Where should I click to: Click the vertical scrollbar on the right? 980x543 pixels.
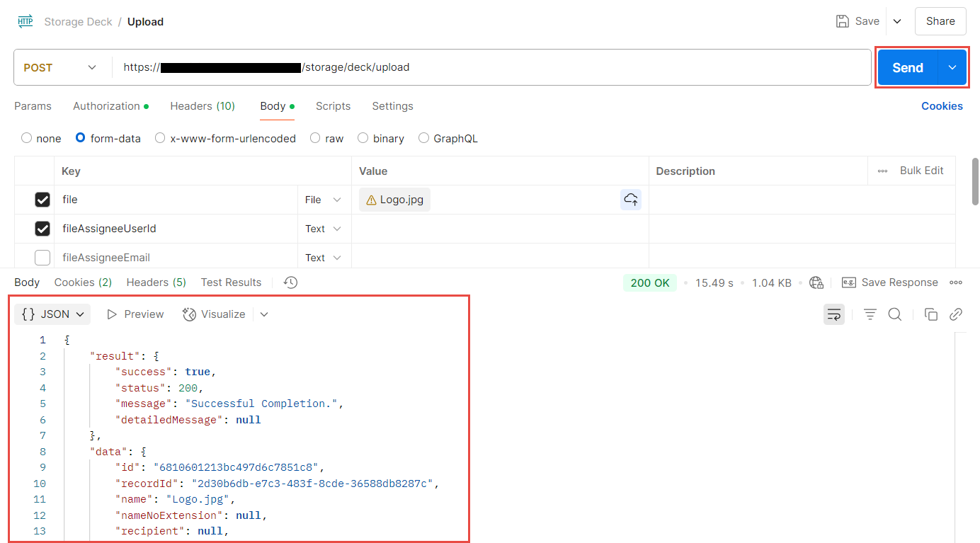[x=975, y=181]
